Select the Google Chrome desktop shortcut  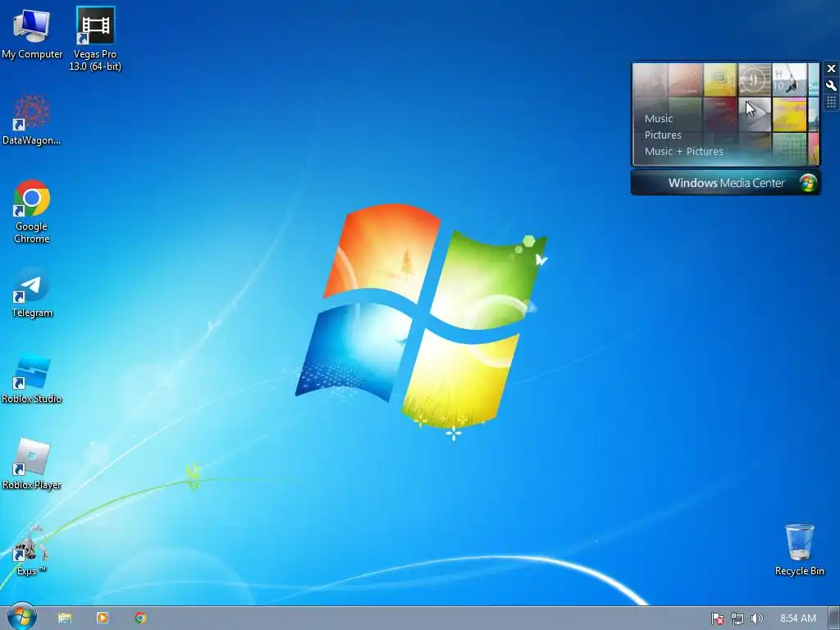[32, 212]
